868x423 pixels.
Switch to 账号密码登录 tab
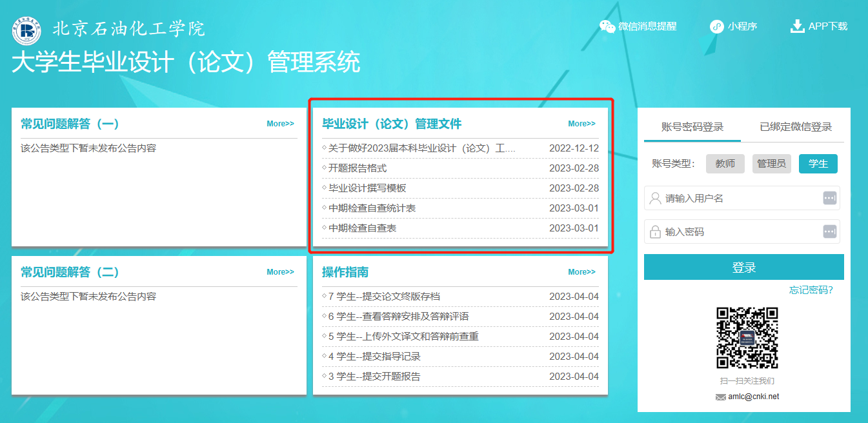(x=692, y=127)
